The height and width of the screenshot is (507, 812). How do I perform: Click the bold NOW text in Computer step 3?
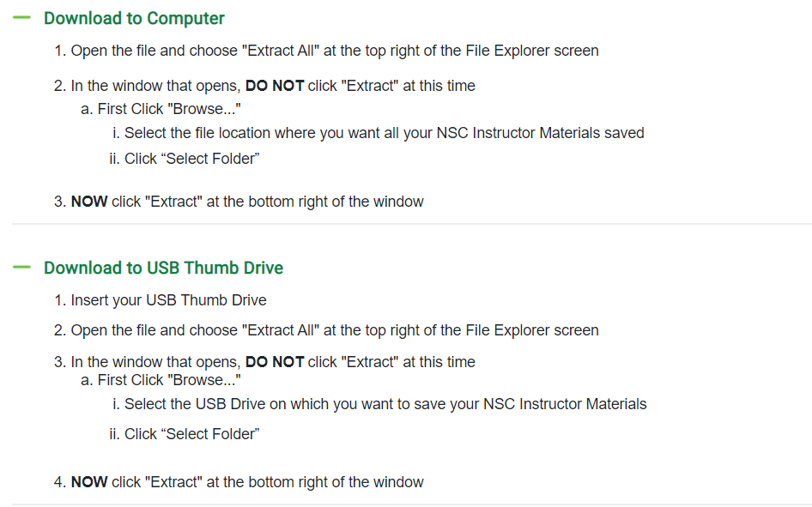[89, 202]
